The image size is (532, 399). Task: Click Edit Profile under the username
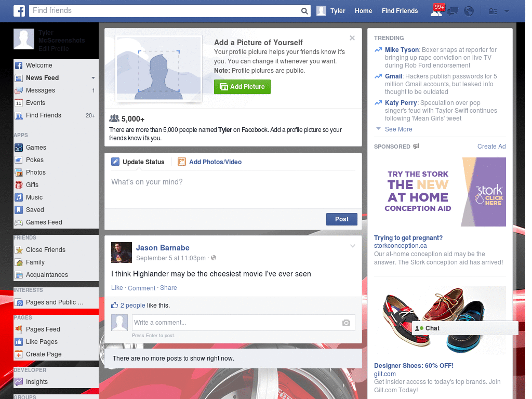point(54,49)
